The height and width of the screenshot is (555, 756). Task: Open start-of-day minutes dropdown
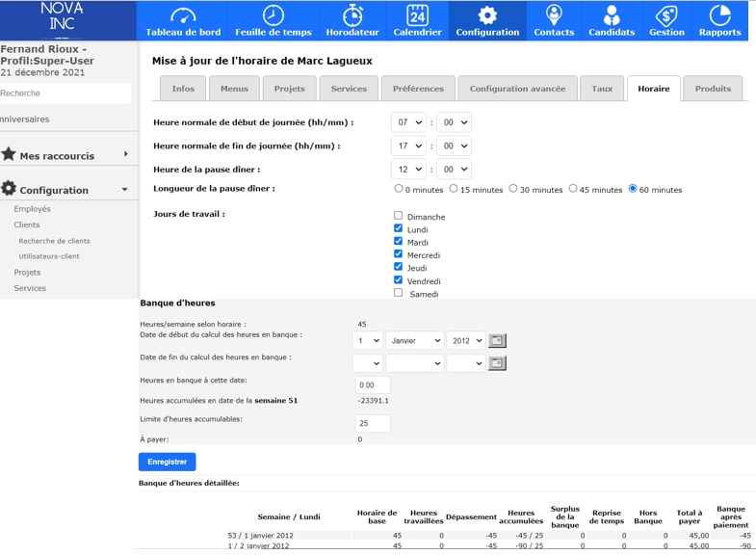tap(455, 122)
